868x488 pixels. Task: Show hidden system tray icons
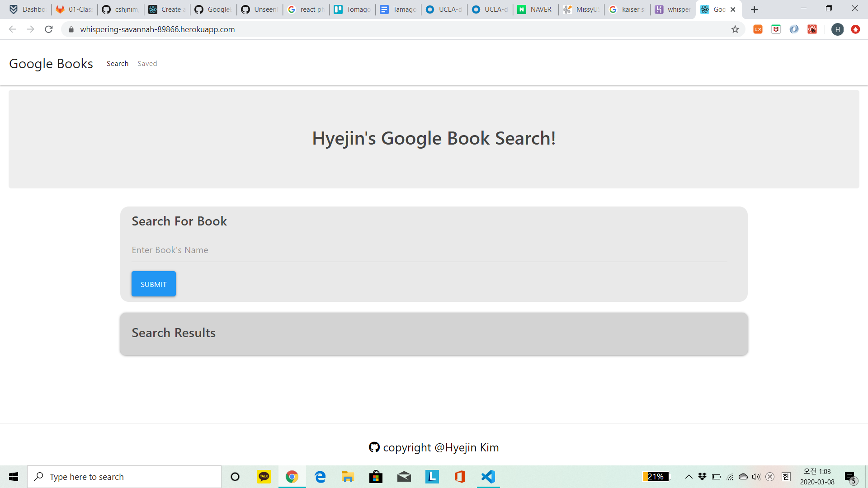(689, 477)
